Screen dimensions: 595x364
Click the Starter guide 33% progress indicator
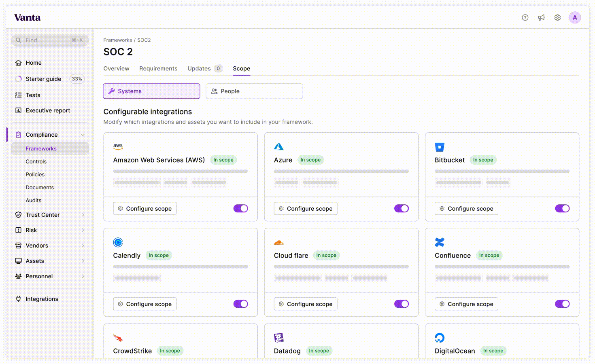tap(76, 79)
